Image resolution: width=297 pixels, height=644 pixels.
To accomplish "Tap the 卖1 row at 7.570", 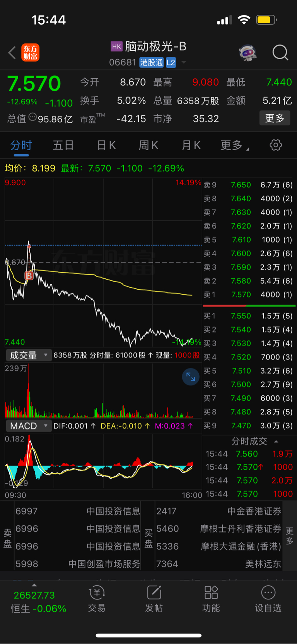I will point(248,295).
